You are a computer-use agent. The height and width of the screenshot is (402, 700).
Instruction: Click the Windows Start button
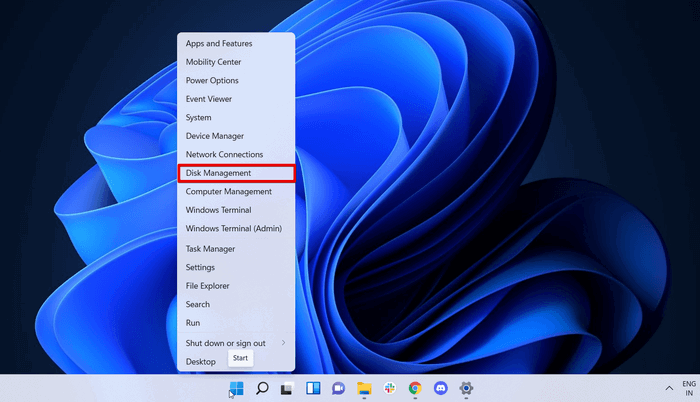[237, 388]
